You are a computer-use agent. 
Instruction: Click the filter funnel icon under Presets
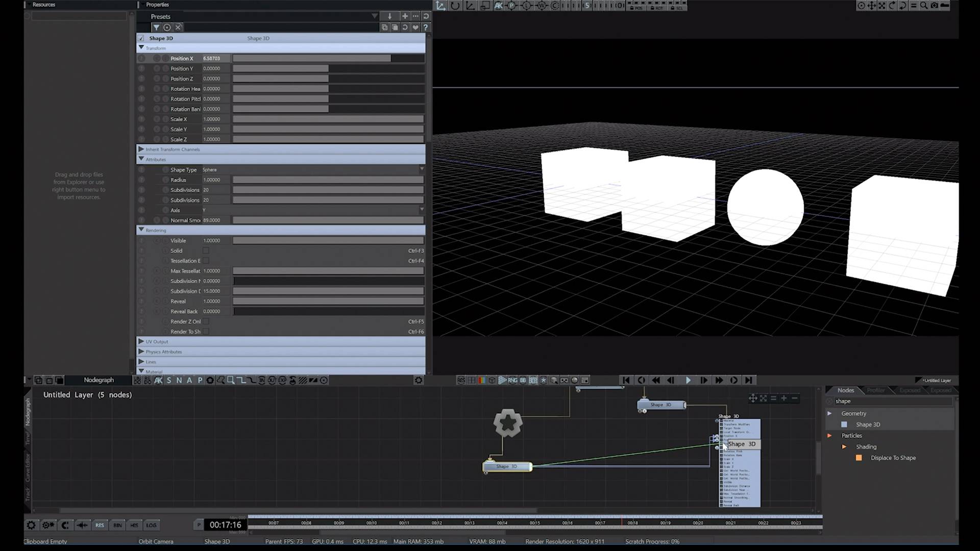pos(156,28)
